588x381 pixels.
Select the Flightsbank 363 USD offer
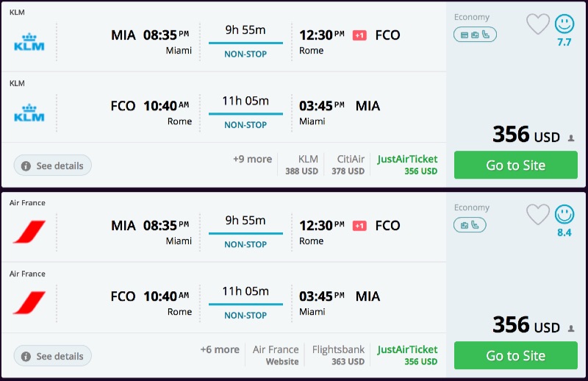tap(338, 355)
